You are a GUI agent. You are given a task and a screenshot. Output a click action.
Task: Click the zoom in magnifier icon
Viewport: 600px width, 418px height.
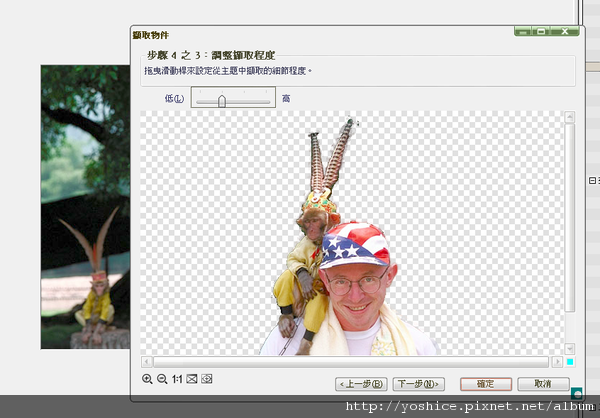point(147,379)
